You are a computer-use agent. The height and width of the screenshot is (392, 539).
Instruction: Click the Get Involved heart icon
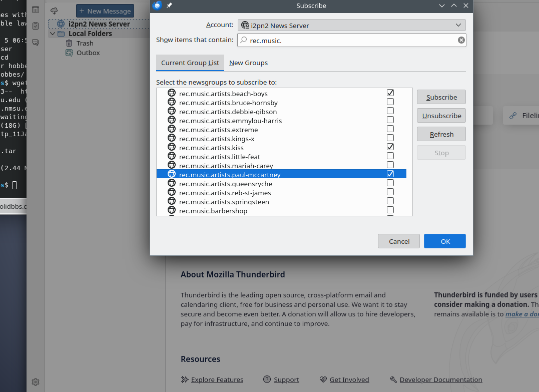tap(323, 379)
